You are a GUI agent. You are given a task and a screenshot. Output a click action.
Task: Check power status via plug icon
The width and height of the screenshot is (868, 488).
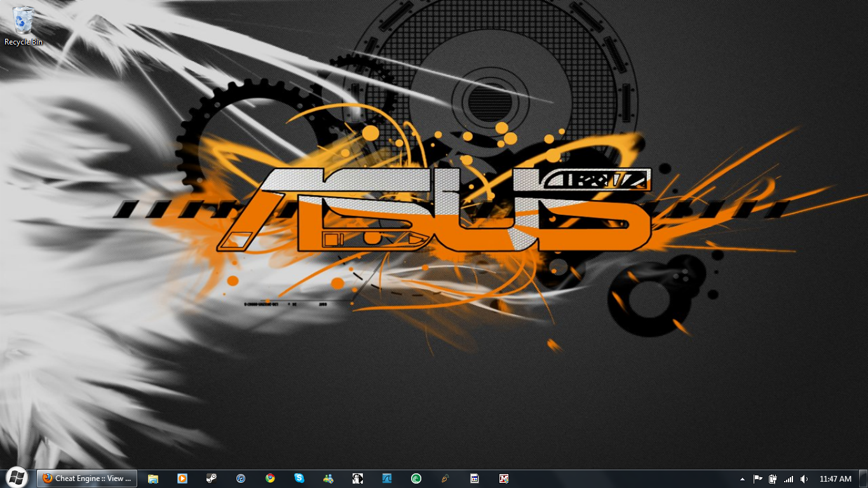pos(773,478)
